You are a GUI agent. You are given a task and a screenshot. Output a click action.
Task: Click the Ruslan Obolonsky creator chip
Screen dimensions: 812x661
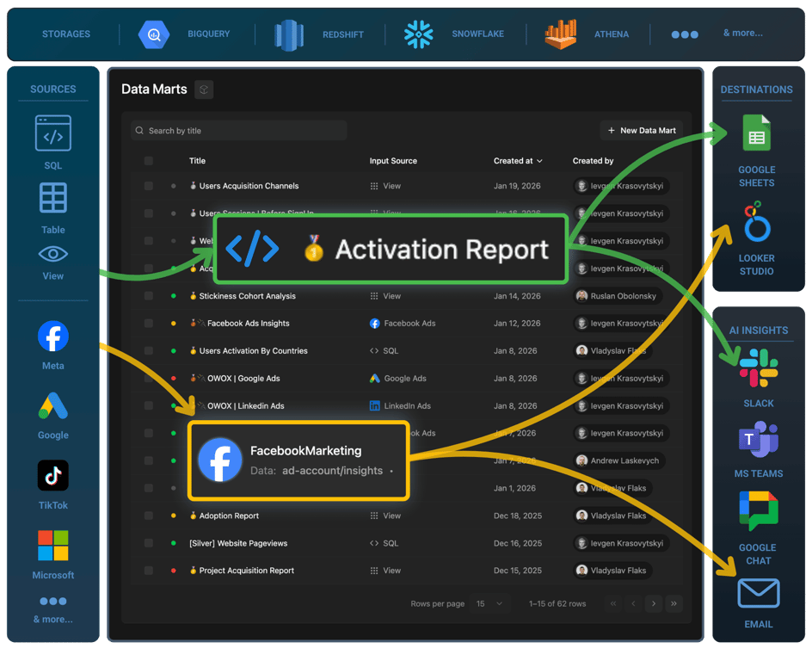pyautogui.click(x=618, y=296)
